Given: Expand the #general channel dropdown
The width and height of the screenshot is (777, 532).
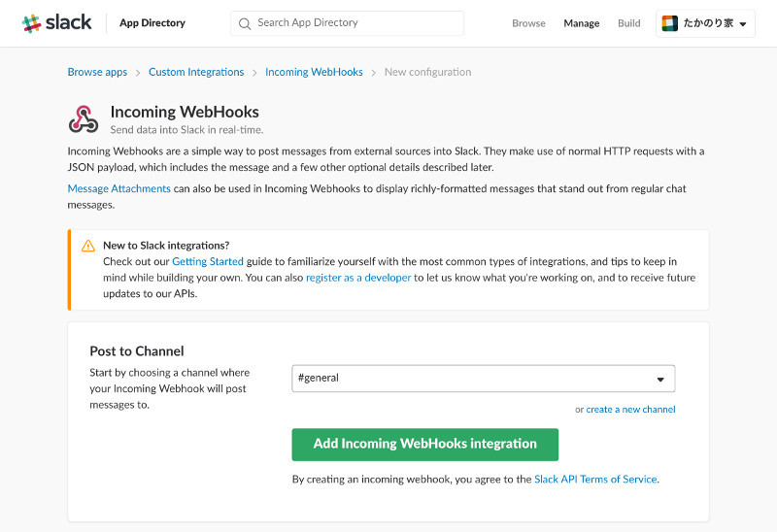Looking at the screenshot, I should [x=483, y=379].
